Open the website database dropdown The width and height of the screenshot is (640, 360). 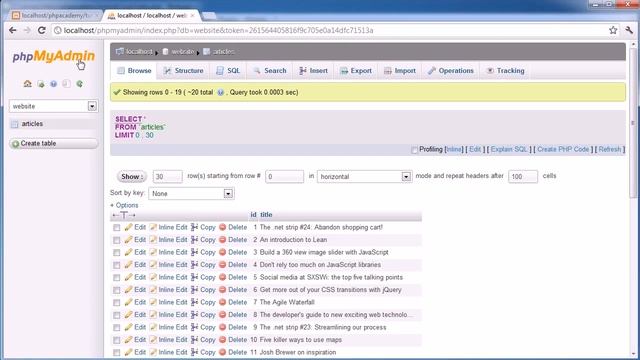pos(53,106)
